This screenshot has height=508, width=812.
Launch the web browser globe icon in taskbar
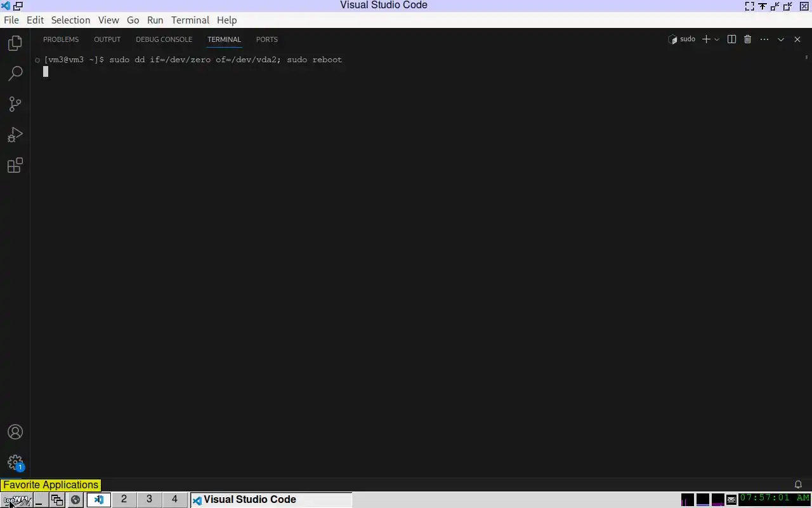point(75,500)
